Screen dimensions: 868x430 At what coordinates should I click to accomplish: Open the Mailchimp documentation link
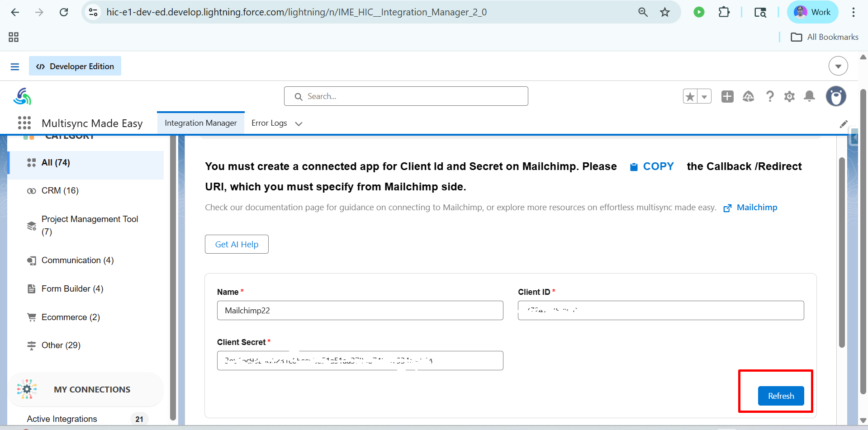[750, 208]
